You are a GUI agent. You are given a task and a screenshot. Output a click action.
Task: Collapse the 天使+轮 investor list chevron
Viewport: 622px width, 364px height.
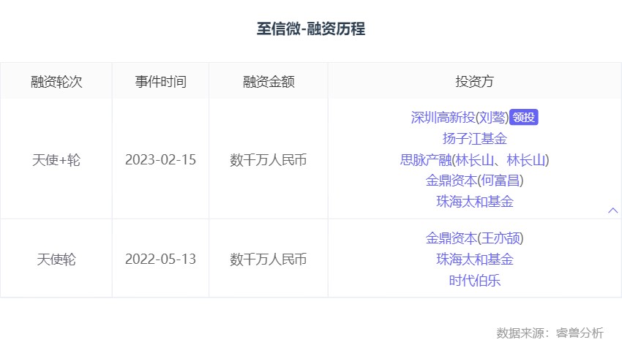(x=613, y=211)
